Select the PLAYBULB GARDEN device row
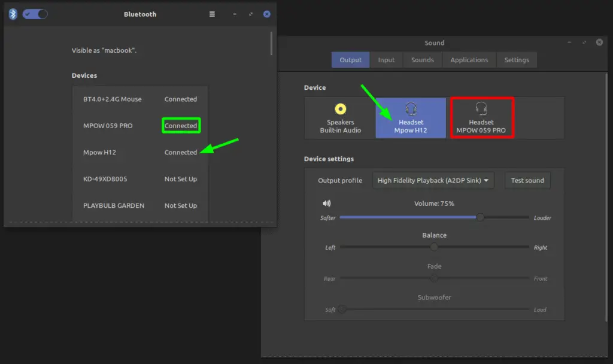Viewport: 613px width, 364px height. point(140,206)
